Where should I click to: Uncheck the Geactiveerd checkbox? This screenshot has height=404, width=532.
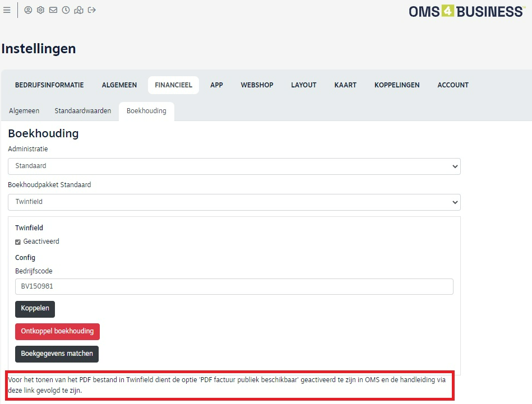tap(18, 242)
